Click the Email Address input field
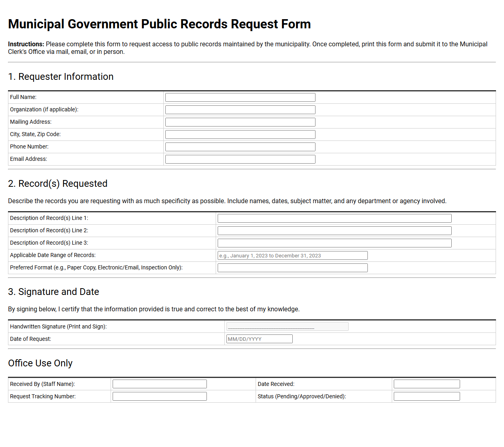 click(x=240, y=159)
